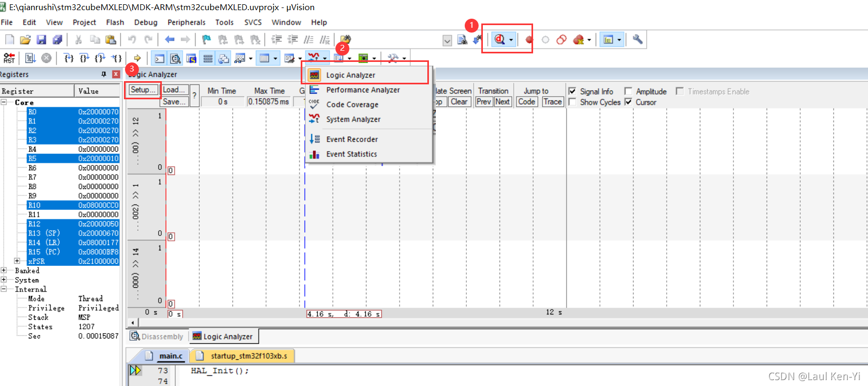This screenshot has height=386, width=868.
Task: Open the analysis windows toolbar dropdown arrow
Action: click(x=325, y=59)
